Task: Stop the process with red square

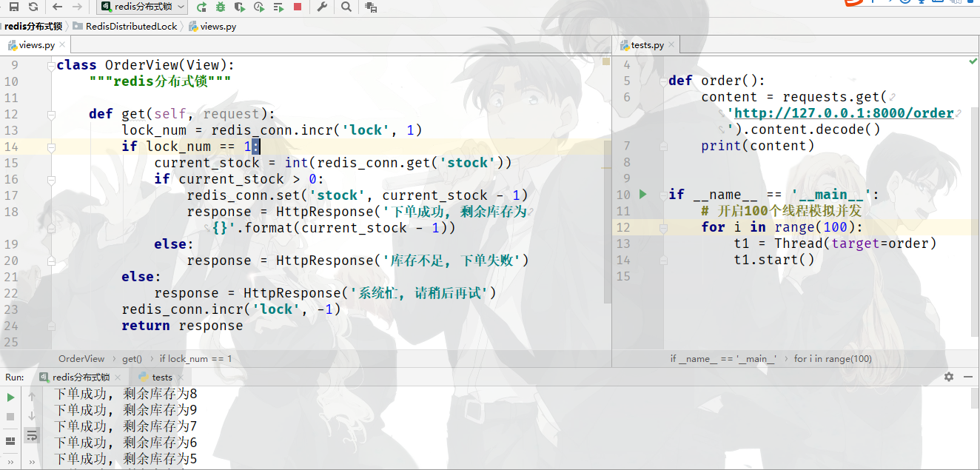Action: pyautogui.click(x=298, y=7)
